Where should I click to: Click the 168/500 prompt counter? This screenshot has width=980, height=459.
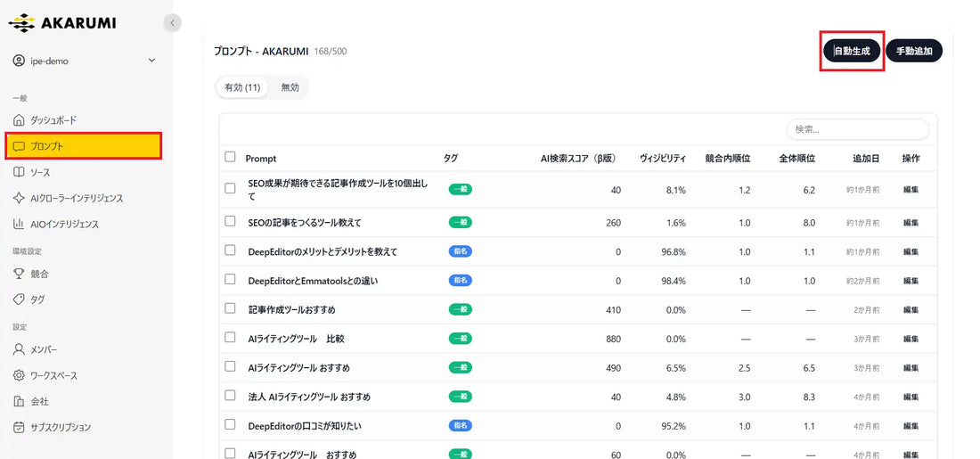[330, 52]
